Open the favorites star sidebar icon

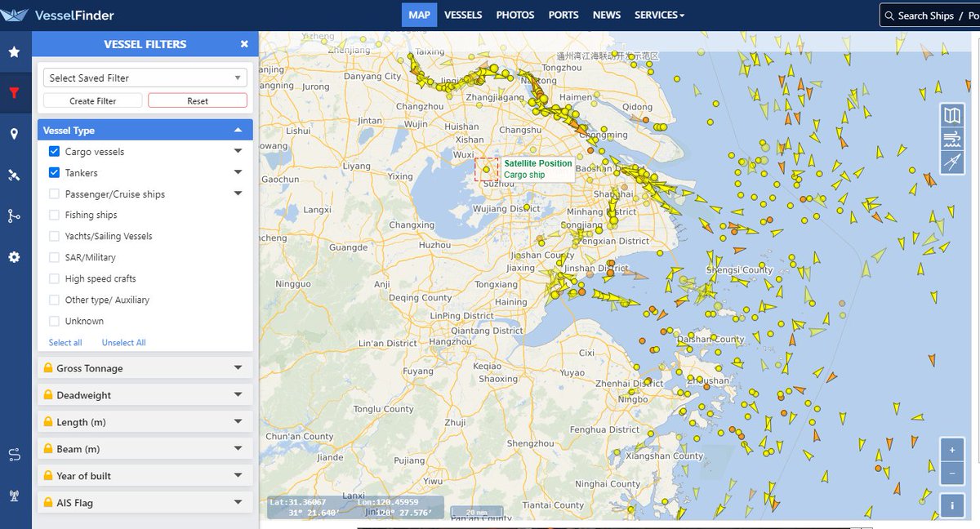[x=14, y=52]
